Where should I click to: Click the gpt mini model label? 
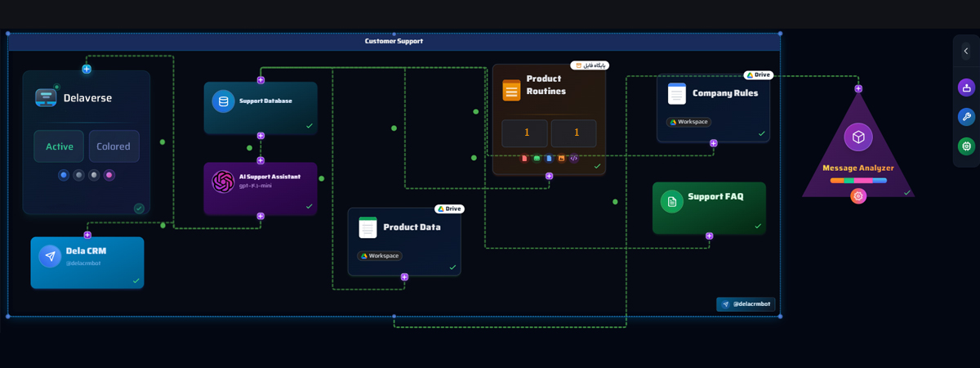[256, 186]
